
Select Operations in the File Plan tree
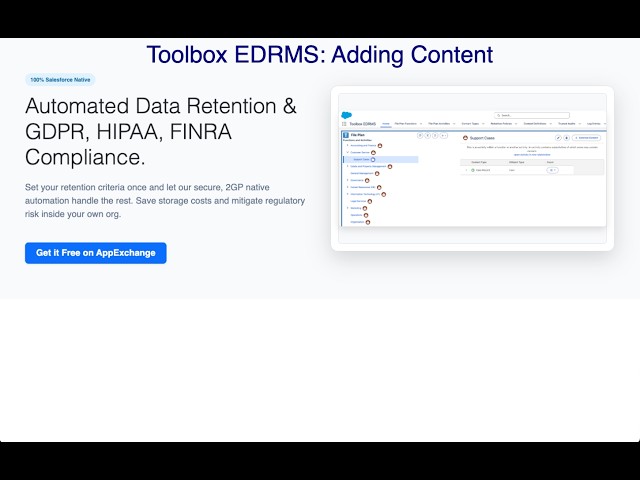pyautogui.click(x=356, y=215)
